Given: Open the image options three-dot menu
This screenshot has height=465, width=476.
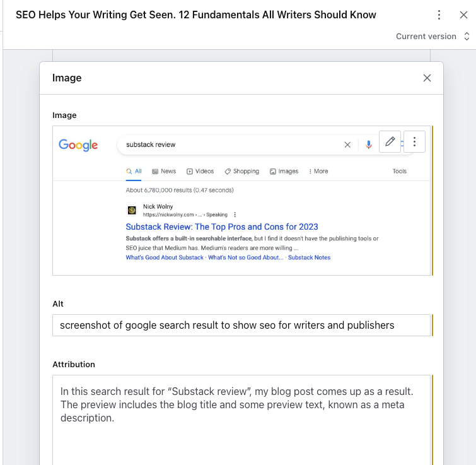Looking at the screenshot, I should pos(414,141).
